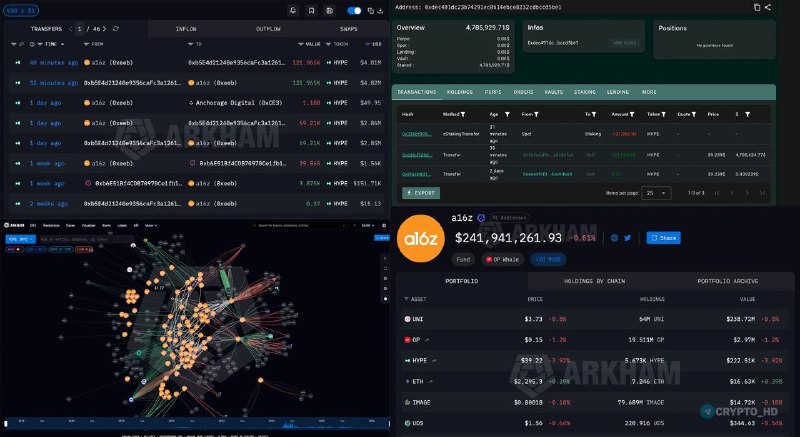Go to next transfers page arrow
800x437 pixels.
(105, 29)
